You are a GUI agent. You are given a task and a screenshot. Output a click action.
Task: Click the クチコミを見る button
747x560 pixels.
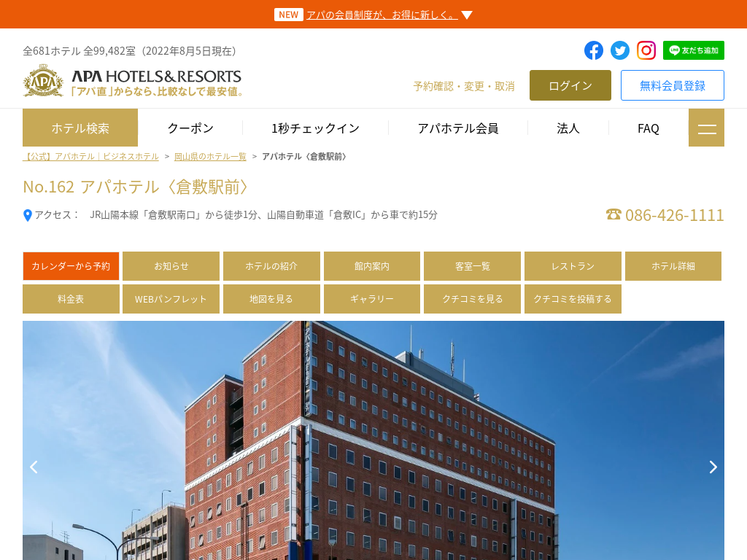point(472,299)
